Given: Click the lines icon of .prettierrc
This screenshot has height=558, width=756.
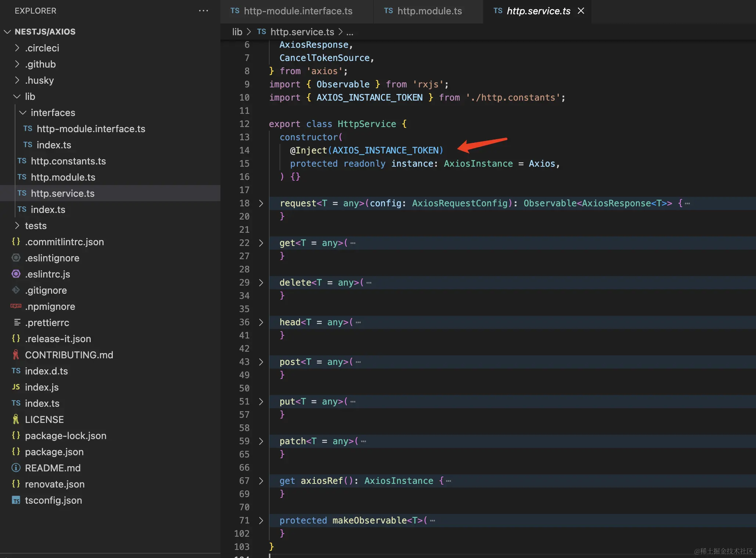Looking at the screenshot, I should (17, 322).
